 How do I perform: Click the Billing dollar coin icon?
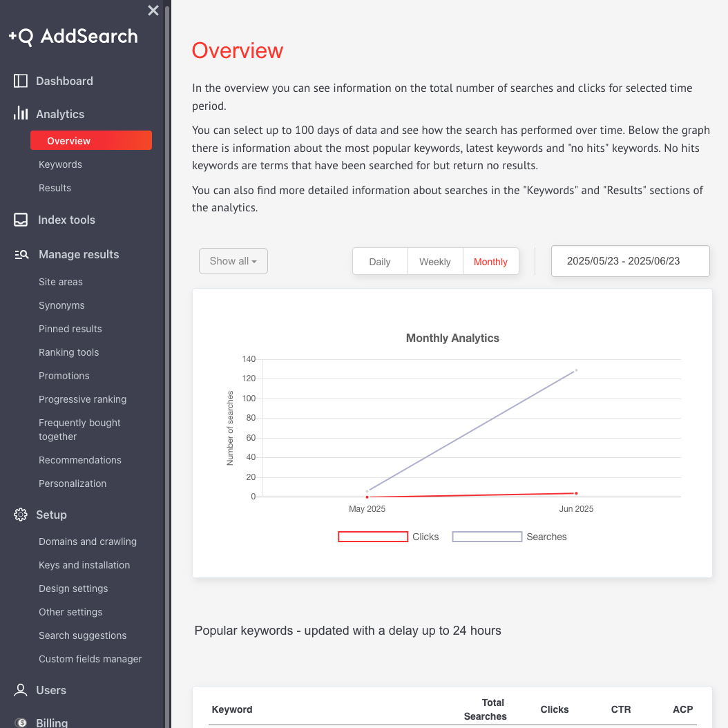click(21, 722)
